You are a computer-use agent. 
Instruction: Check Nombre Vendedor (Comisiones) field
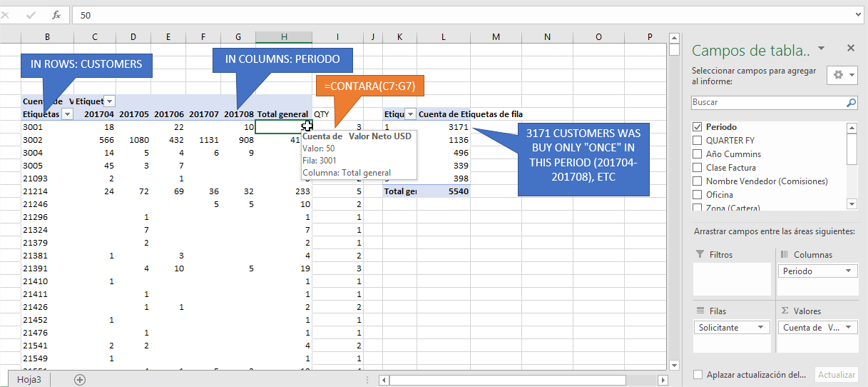(x=698, y=181)
